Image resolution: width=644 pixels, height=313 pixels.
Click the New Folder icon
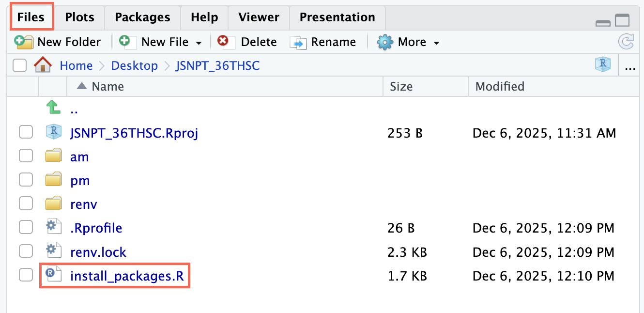(x=23, y=42)
